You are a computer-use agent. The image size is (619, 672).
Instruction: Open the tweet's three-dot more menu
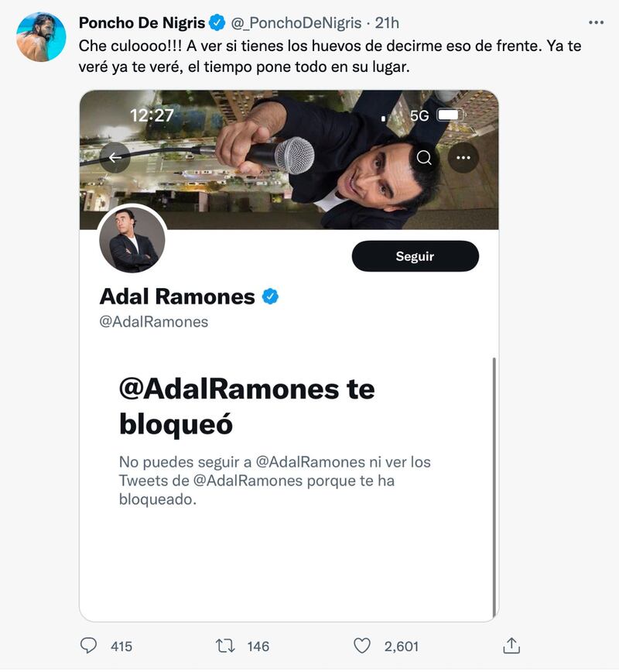point(596,22)
